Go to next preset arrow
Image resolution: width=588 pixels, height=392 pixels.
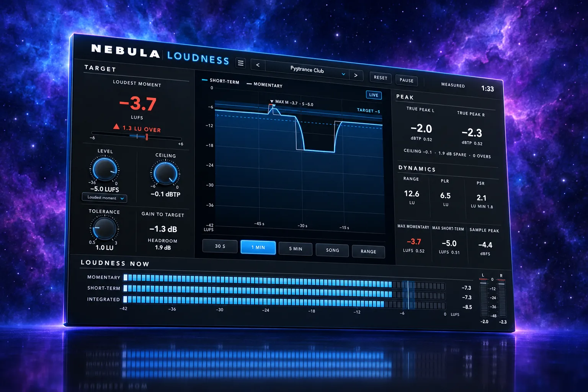point(356,75)
